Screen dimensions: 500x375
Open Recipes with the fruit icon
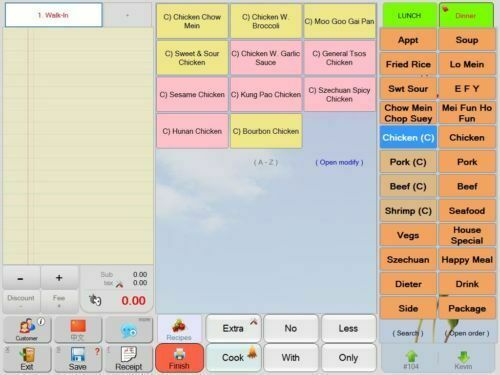coord(179,329)
